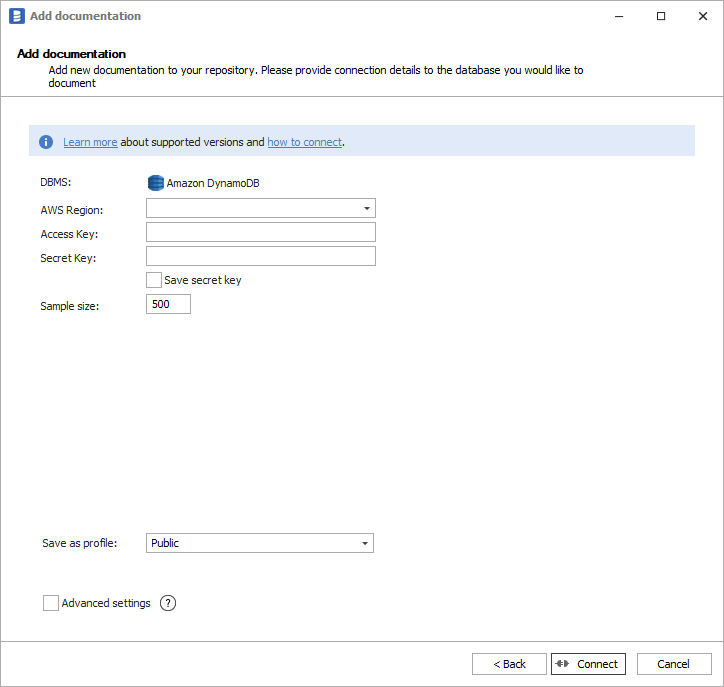Image resolution: width=724 pixels, height=687 pixels.
Task: Minimize the Add documentation window
Action: pos(614,16)
